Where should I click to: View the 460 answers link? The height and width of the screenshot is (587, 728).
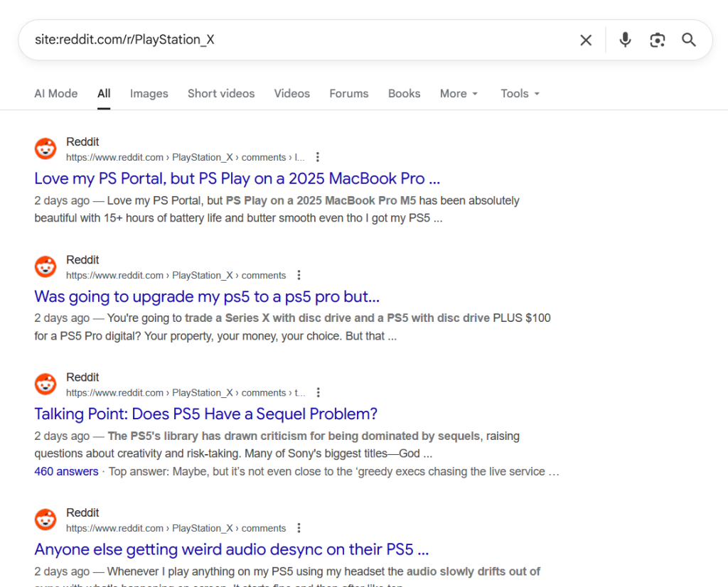coord(66,471)
